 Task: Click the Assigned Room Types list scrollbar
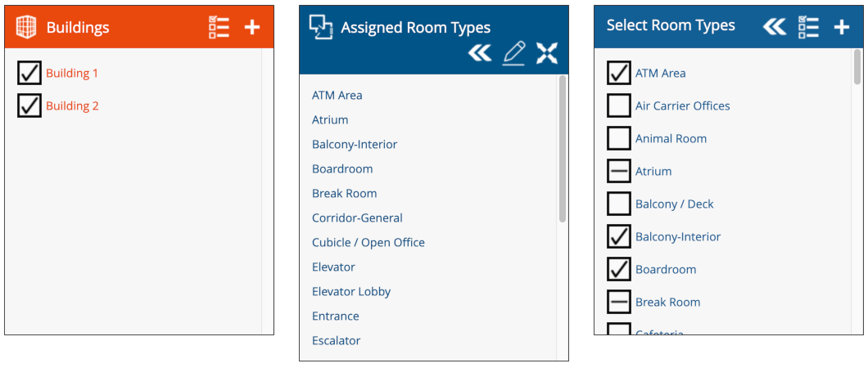pos(563,149)
